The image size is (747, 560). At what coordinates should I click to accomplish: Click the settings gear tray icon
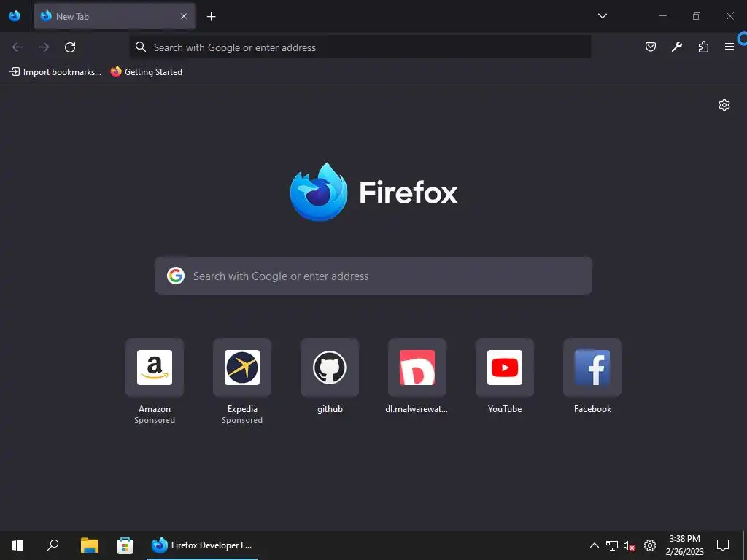pyautogui.click(x=650, y=545)
